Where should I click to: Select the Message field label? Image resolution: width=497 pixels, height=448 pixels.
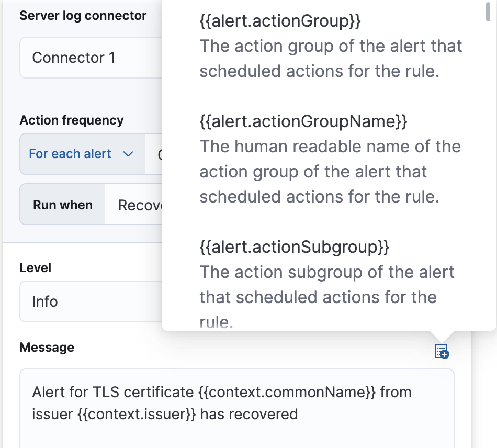[x=47, y=347]
